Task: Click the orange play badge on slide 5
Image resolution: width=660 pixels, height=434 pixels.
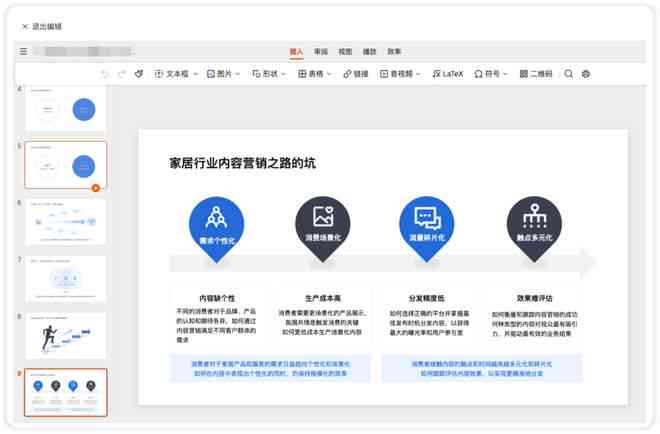Action: tap(96, 188)
